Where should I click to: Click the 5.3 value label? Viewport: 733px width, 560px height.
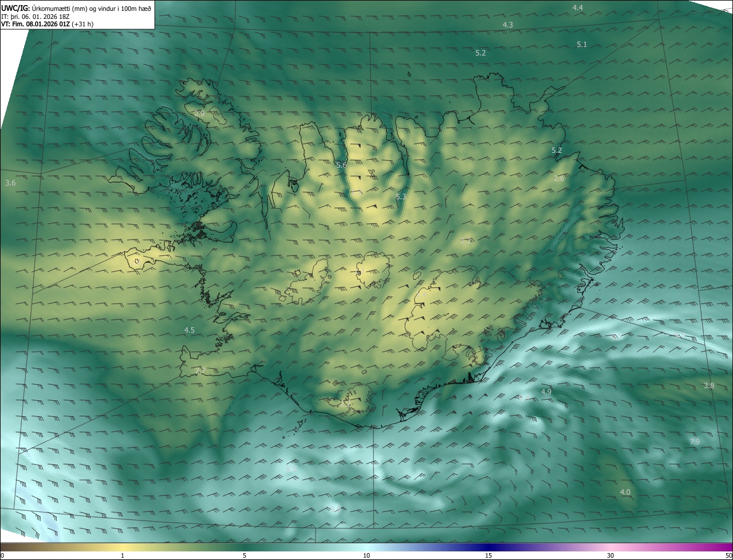[x=401, y=196]
